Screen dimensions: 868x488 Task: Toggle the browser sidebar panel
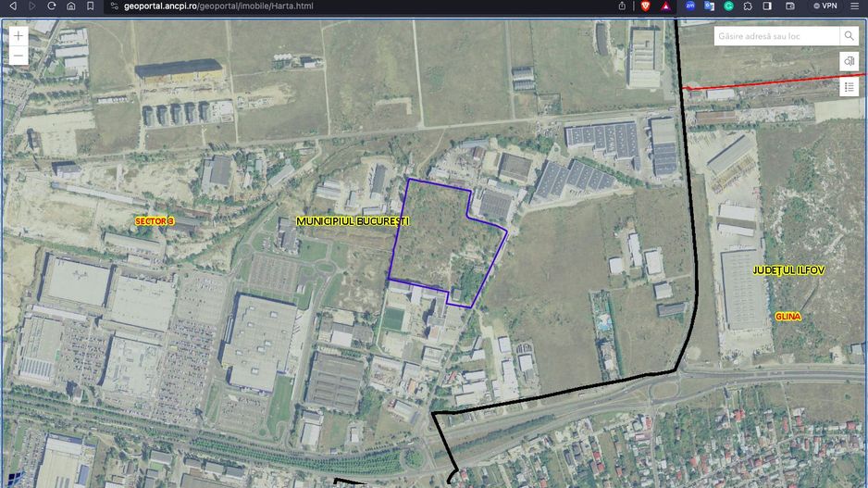(x=767, y=6)
